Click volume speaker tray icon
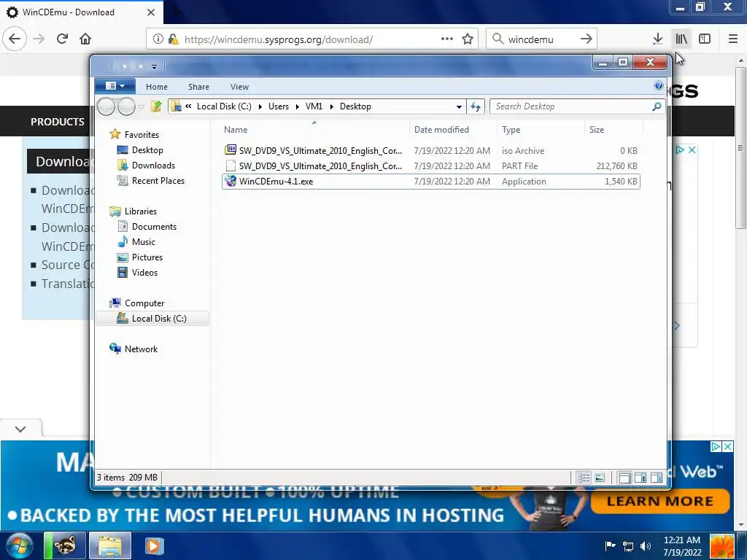This screenshot has height=560, width=747. click(x=646, y=546)
